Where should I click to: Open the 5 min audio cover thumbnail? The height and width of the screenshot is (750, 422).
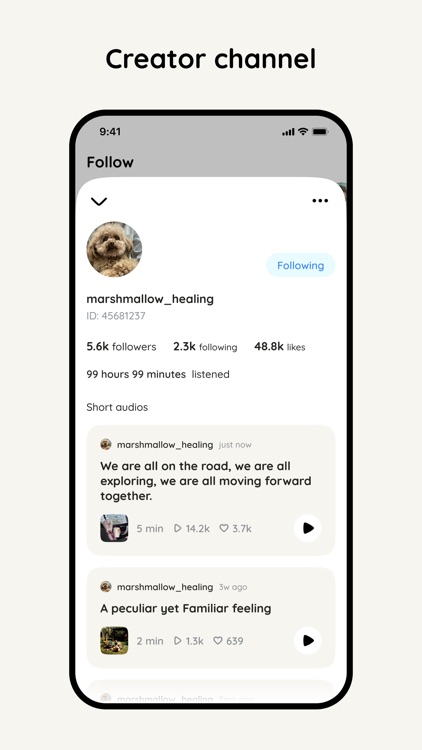pyautogui.click(x=114, y=528)
